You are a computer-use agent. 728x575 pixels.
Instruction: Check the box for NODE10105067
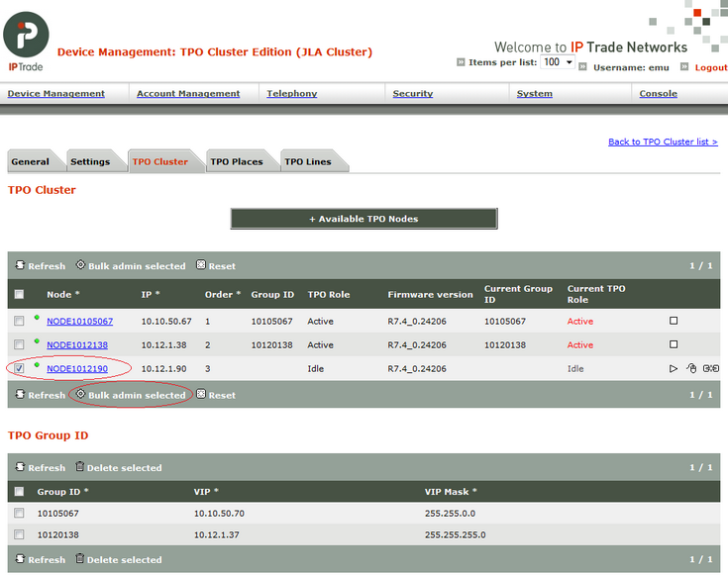(19, 321)
